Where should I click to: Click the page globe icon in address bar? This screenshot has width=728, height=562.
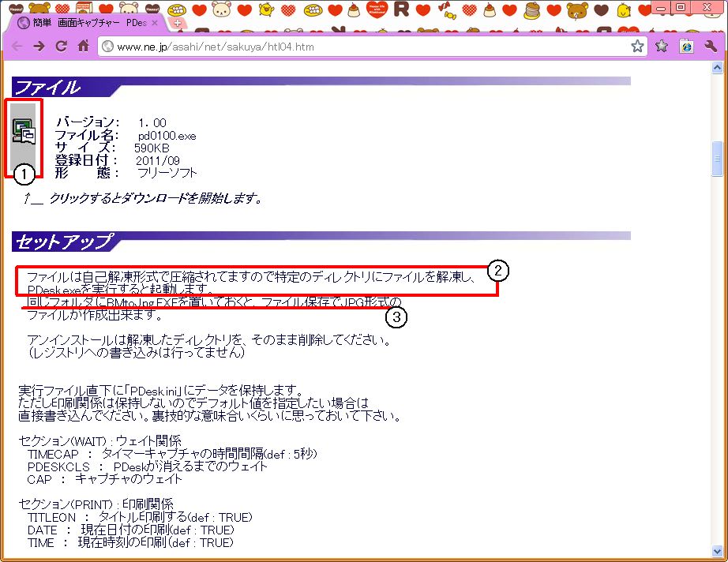click(108, 47)
